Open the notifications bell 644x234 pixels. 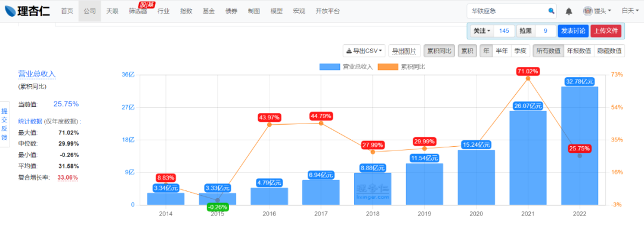[x=569, y=11]
